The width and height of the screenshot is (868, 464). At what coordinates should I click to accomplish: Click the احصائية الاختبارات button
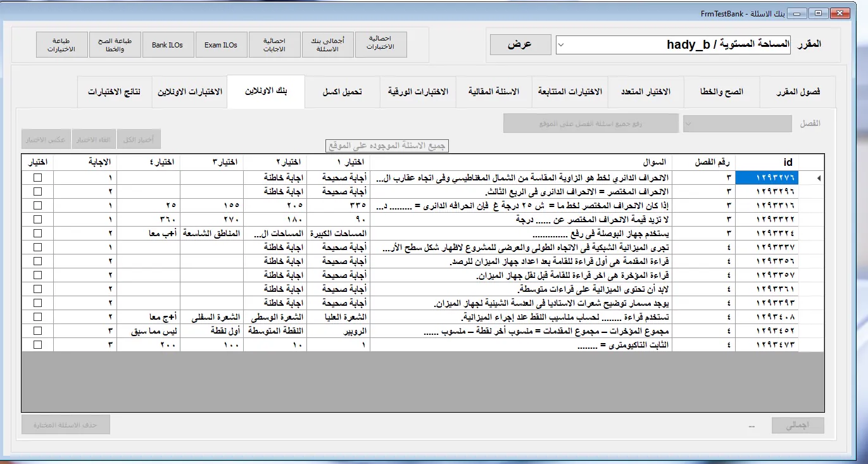tap(381, 45)
